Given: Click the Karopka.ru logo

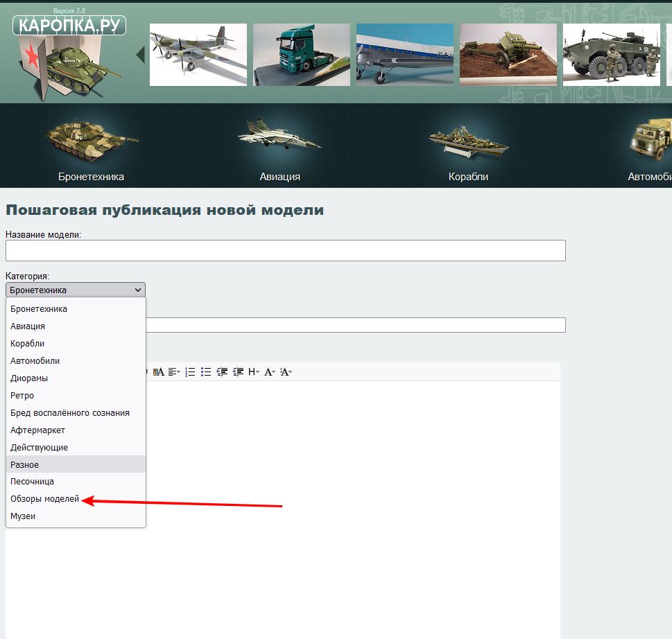Looking at the screenshot, I should [x=69, y=26].
